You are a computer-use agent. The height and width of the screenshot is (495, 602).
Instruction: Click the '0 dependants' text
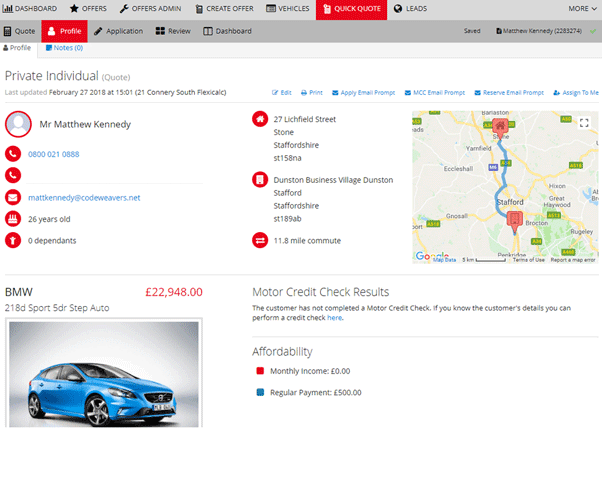(x=52, y=241)
